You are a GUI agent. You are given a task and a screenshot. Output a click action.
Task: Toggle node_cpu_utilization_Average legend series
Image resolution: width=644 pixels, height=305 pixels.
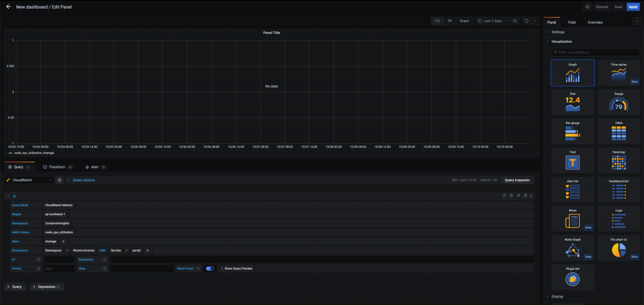tap(34, 153)
